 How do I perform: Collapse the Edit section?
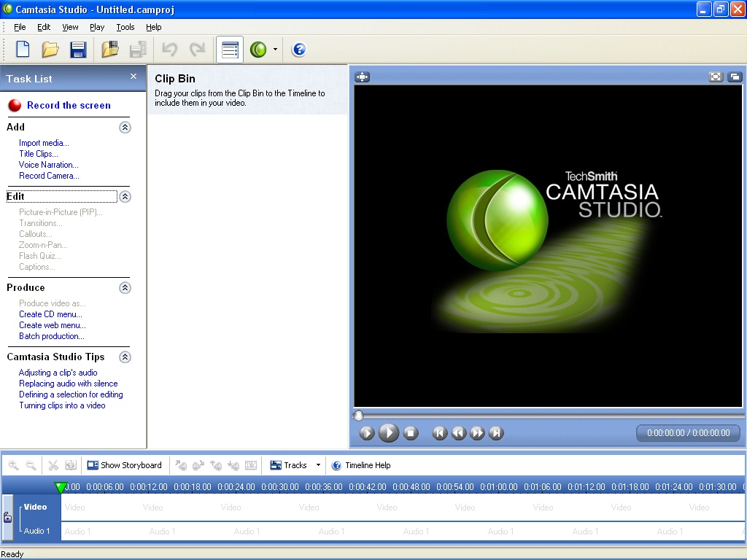pyautogui.click(x=125, y=197)
